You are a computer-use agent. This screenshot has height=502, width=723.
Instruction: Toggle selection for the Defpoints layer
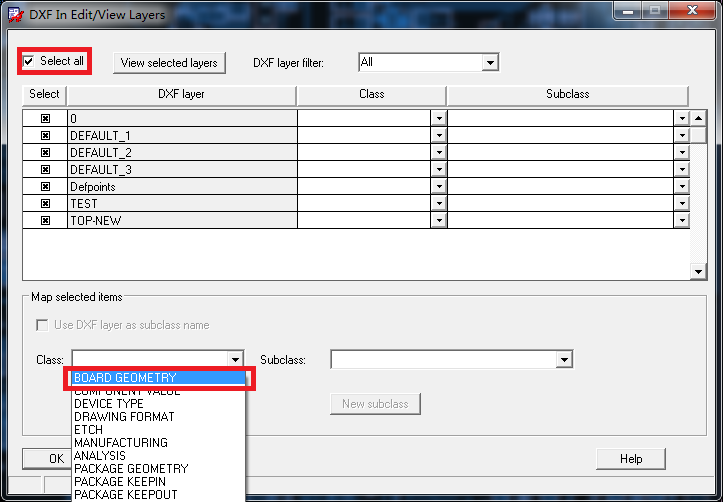point(45,186)
